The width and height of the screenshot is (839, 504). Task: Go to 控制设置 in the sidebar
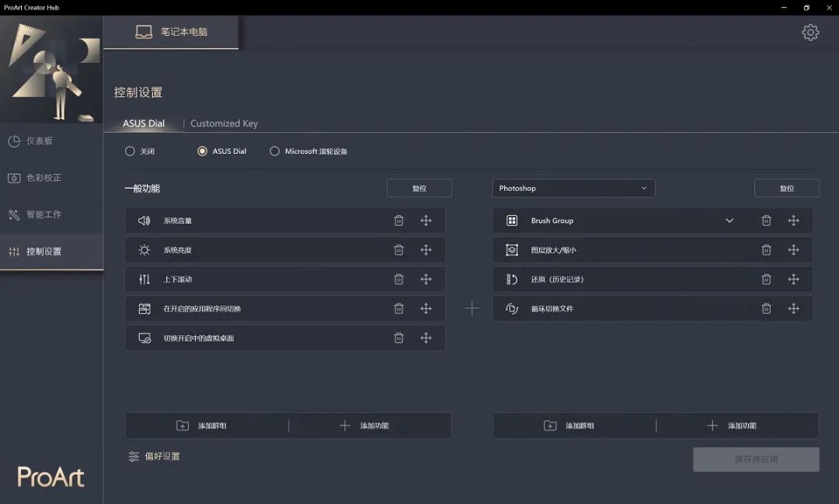[51, 252]
